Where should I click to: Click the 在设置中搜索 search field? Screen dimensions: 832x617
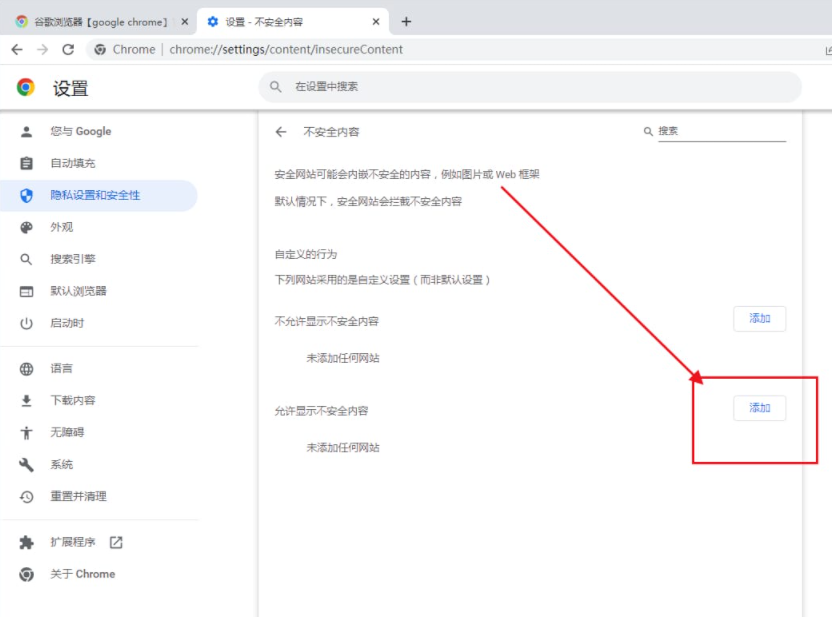point(530,86)
